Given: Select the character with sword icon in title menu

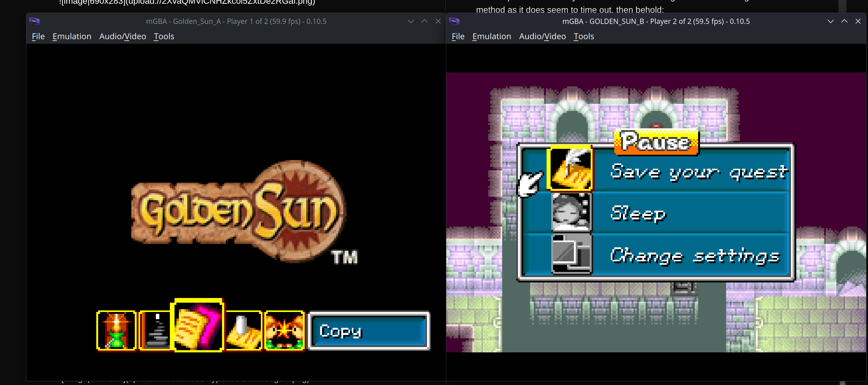Looking at the screenshot, I should (116, 330).
